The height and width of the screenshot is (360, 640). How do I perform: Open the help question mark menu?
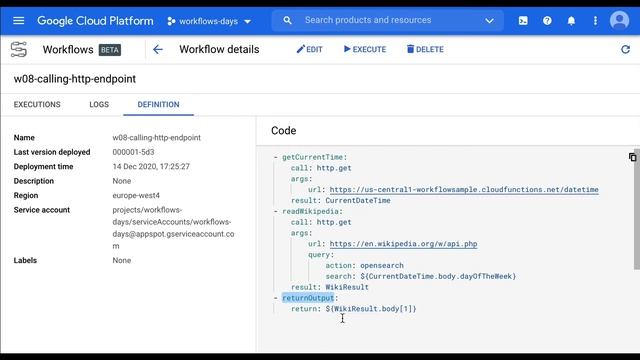pos(547,20)
